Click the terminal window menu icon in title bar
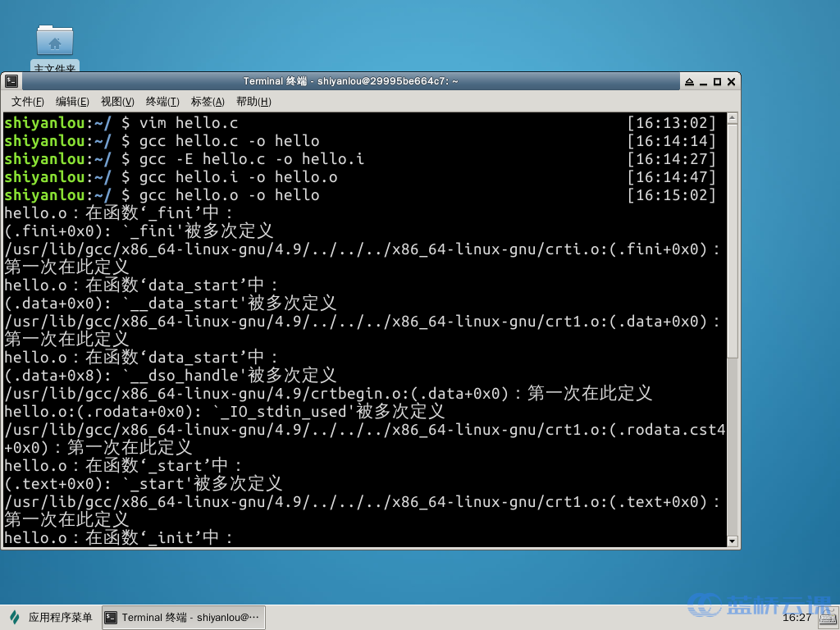The image size is (840, 630). (11, 81)
